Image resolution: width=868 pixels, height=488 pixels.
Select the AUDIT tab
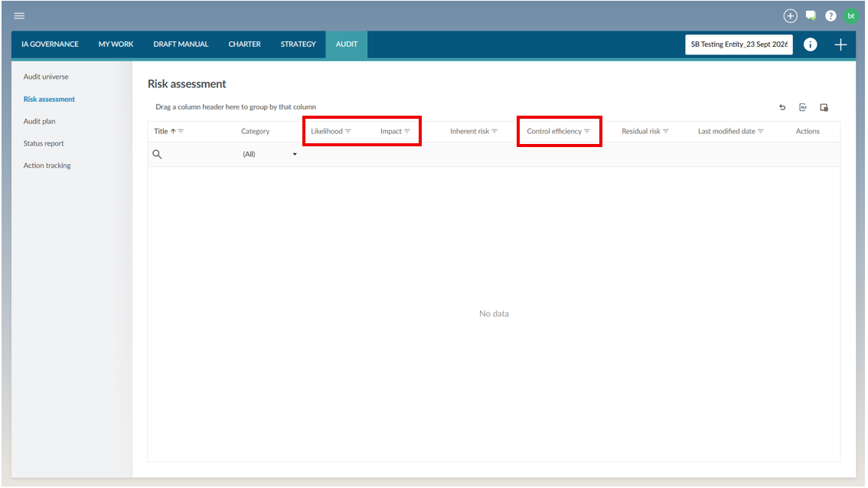[347, 44]
